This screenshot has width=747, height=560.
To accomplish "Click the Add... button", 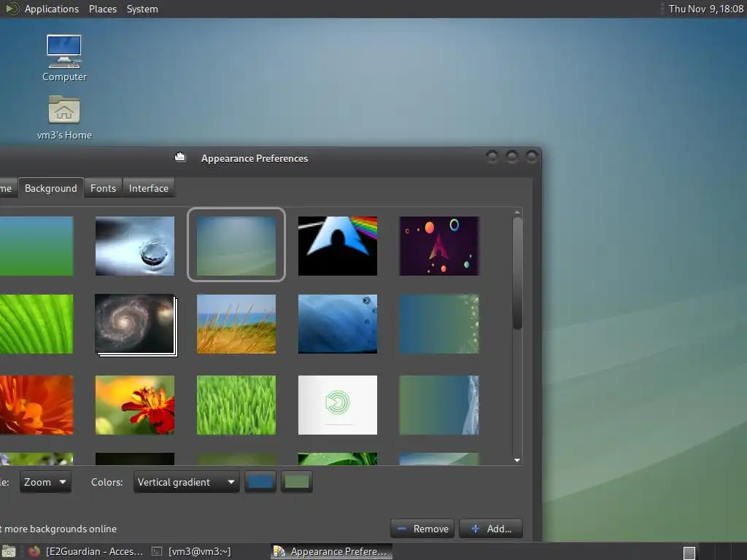I will [x=491, y=529].
